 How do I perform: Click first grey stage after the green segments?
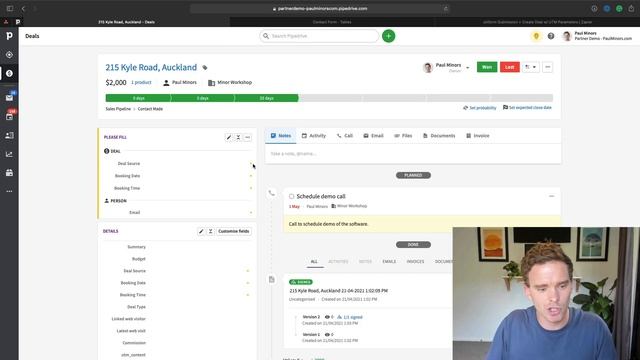tap(330, 98)
